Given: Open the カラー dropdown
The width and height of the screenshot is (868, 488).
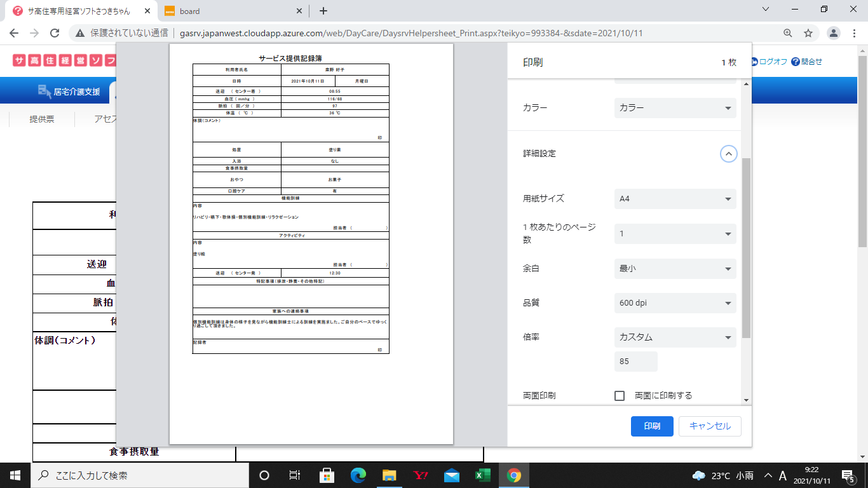Looking at the screenshot, I should pos(675,108).
